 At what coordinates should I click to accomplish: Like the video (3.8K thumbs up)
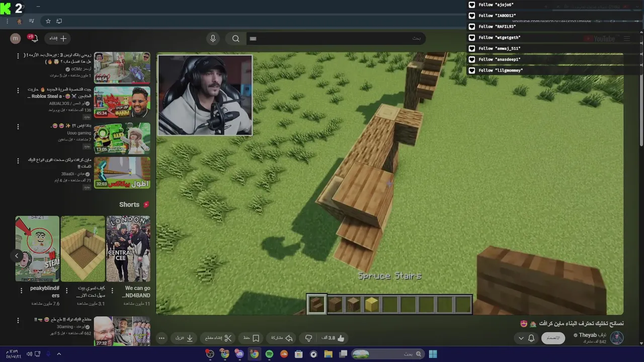click(333, 338)
